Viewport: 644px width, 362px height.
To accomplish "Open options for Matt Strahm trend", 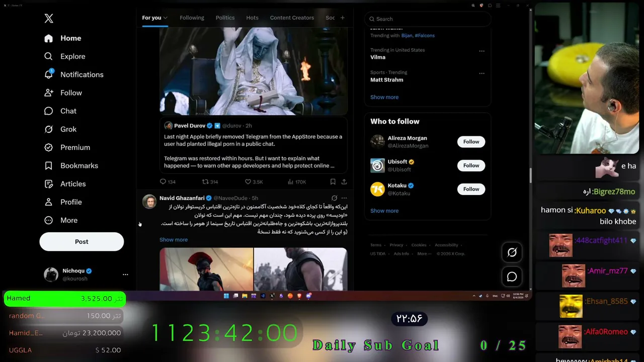I will click(x=481, y=73).
